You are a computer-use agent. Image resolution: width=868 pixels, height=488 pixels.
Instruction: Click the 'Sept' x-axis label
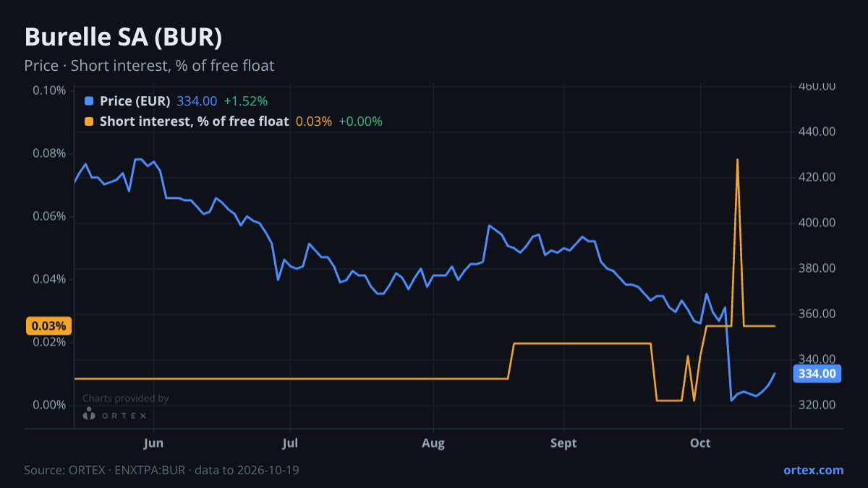pos(563,443)
